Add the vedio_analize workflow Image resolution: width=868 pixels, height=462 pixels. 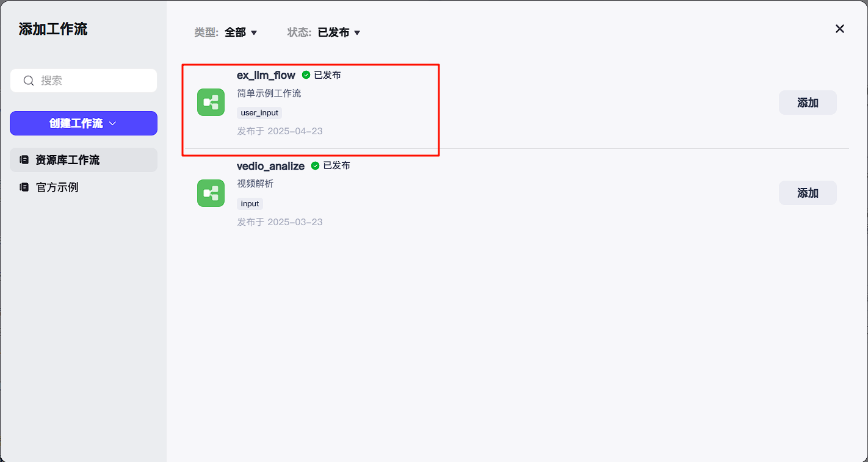click(808, 193)
